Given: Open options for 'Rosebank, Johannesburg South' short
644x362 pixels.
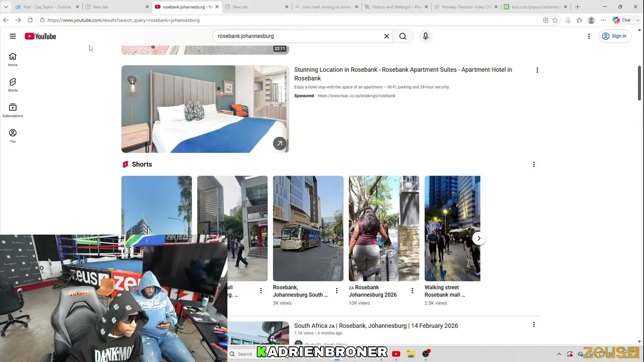Looking at the screenshot, I should 337,291.
